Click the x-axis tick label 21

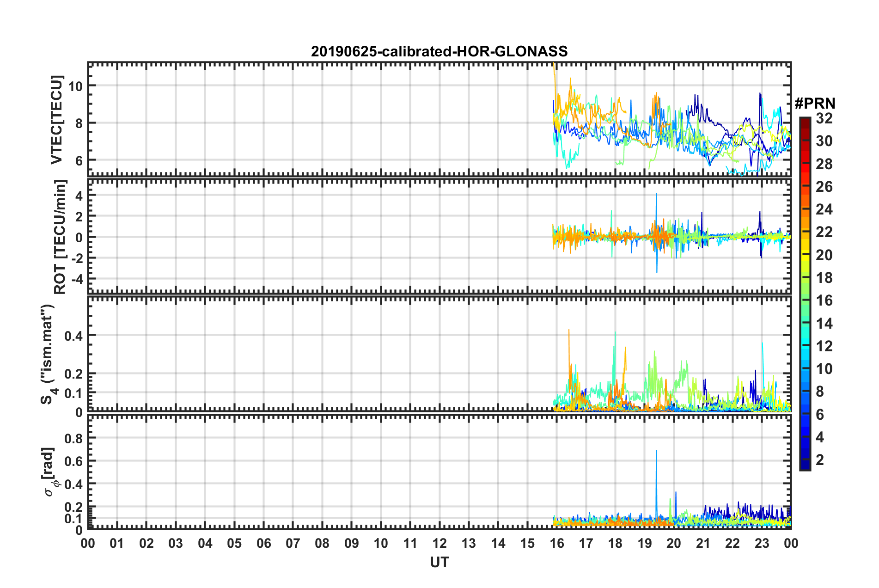click(703, 543)
